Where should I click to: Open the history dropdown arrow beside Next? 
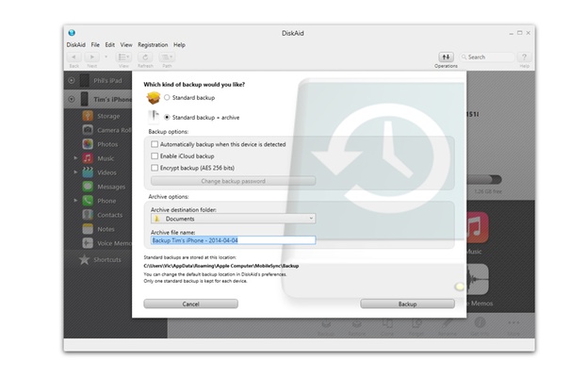(106, 57)
